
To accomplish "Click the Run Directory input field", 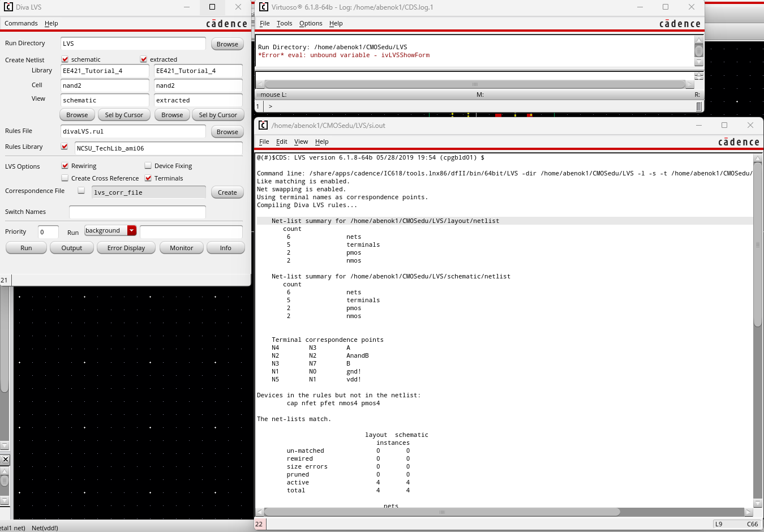I will point(133,44).
